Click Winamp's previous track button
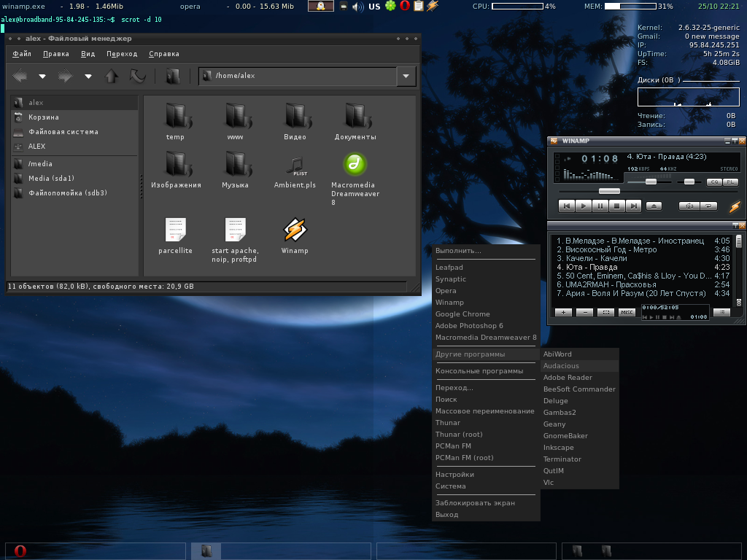Screen dimensions: 747x560 566,206
